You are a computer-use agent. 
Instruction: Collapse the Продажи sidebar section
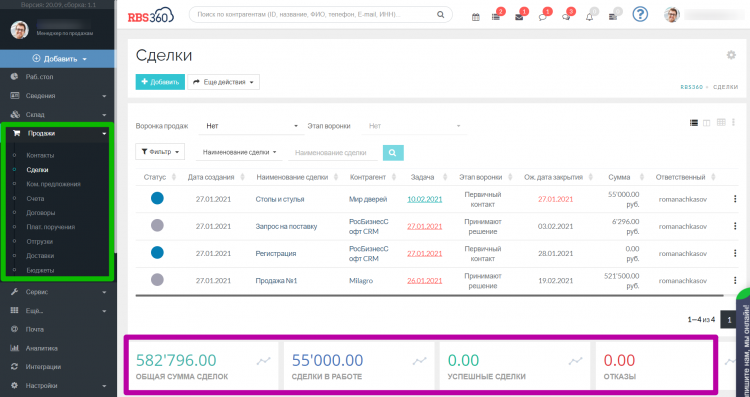tap(58, 133)
